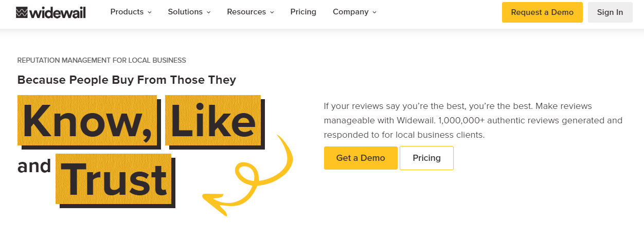The width and height of the screenshot is (644, 240).
Task: Open the Products menu
Action: 127,12
